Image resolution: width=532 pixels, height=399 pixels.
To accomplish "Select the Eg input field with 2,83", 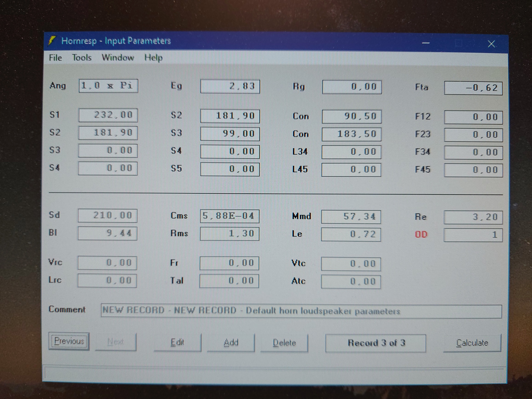I will coord(230,86).
